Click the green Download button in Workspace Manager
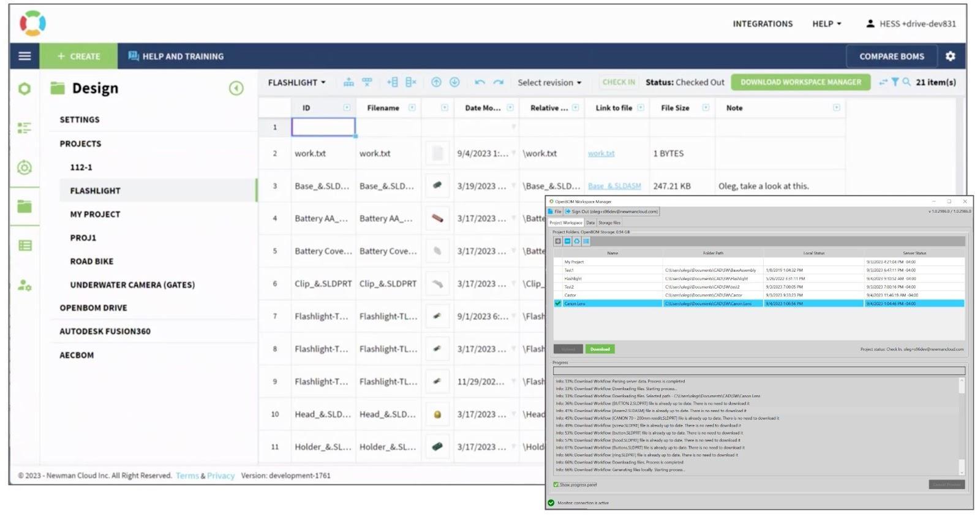 click(x=600, y=349)
